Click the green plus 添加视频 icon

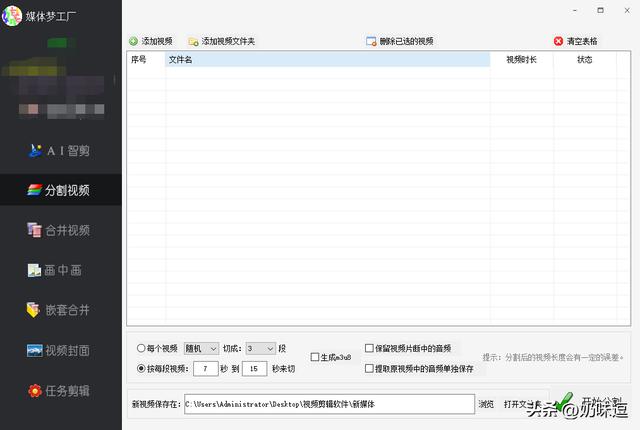[x=133, y=41]
